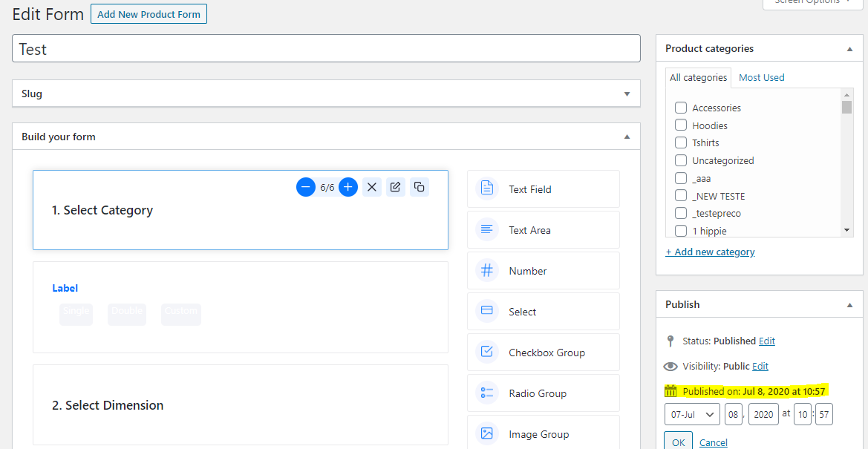
Task: Add a Checkbox Group element
Action: coord(543,352)
